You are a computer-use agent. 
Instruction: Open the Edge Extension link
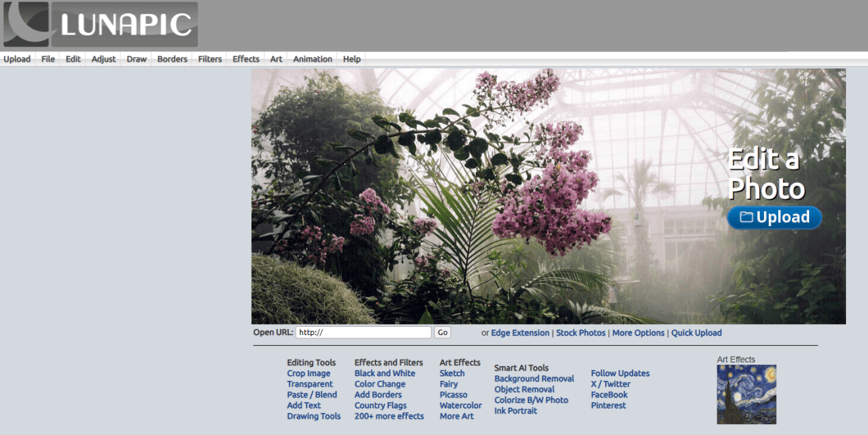[520, 333]
